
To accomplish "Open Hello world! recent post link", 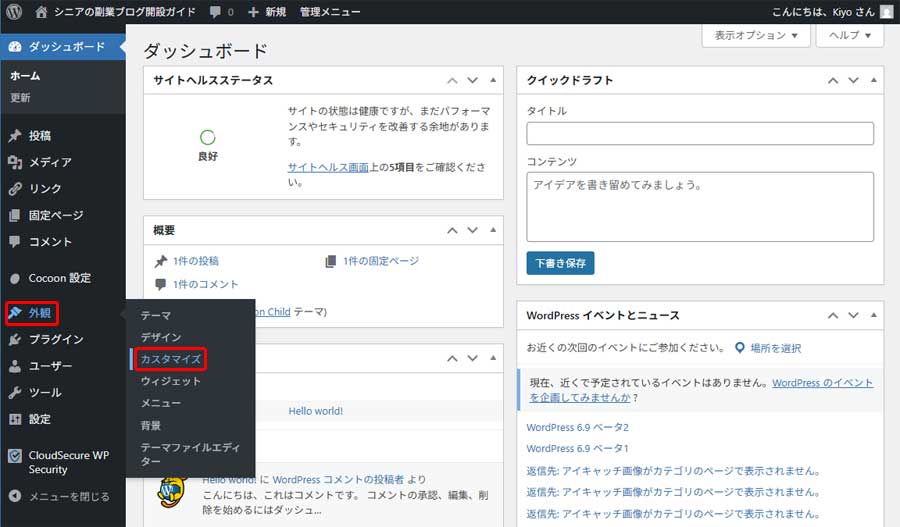I will [x=316, y=411].
